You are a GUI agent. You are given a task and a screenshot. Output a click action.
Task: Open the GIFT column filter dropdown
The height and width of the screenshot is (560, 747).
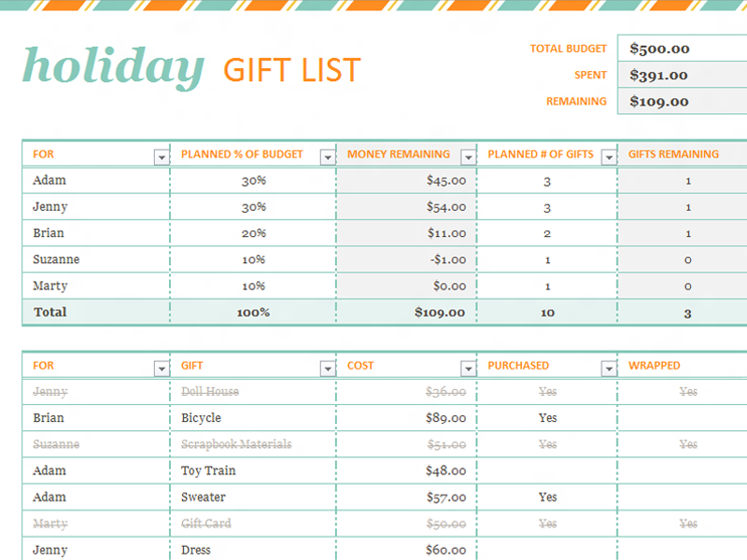tap(328, 369)
